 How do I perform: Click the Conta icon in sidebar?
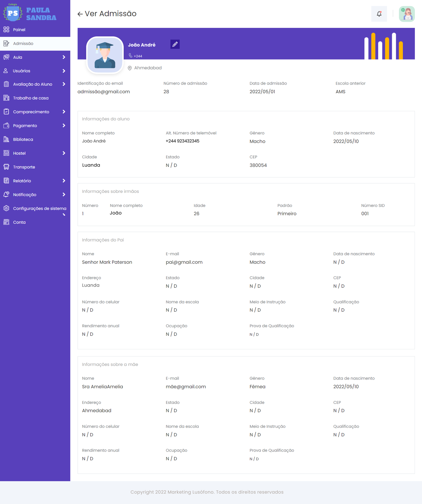(6, 222)
